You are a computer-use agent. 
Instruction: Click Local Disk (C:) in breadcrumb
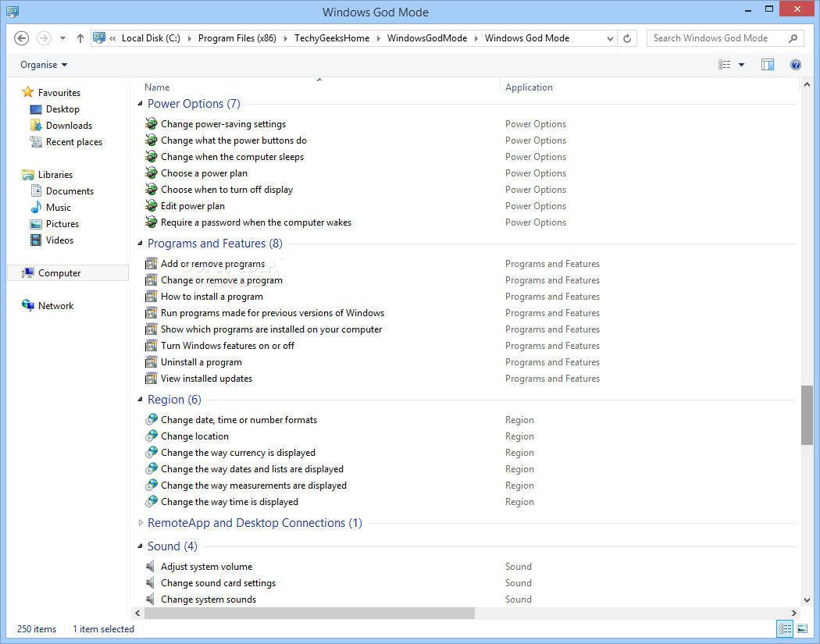click(x=151, y=38)
